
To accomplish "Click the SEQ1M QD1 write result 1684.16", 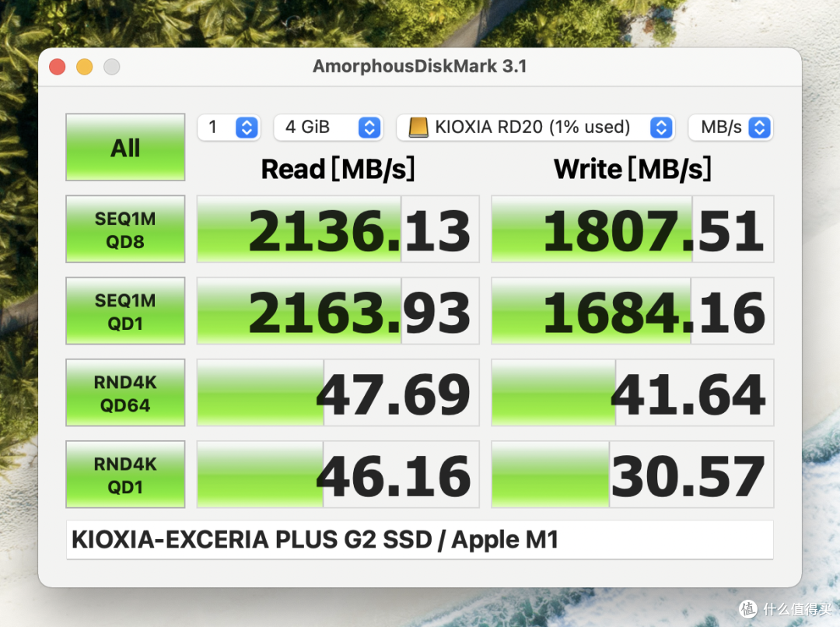I will pyautogui.click(x=632, y=311).
